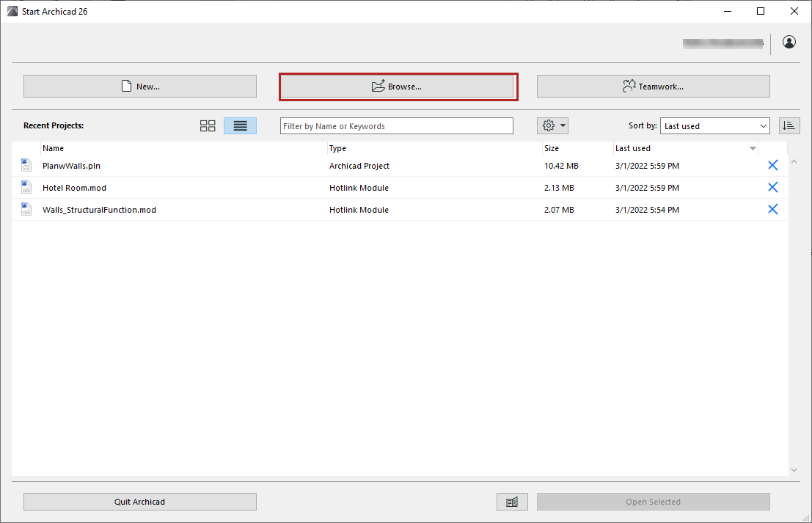Click the user account profile icon

pos(789,42)
